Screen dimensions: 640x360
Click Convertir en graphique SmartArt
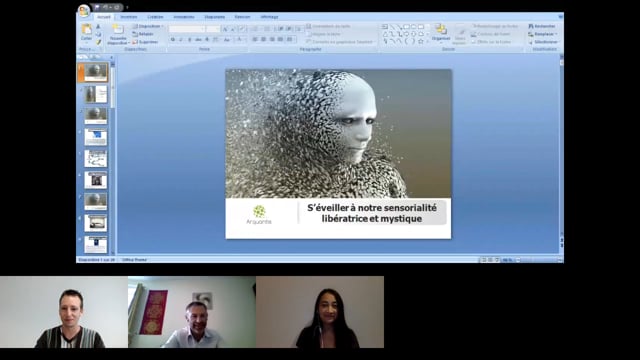(x=340, y=42)
